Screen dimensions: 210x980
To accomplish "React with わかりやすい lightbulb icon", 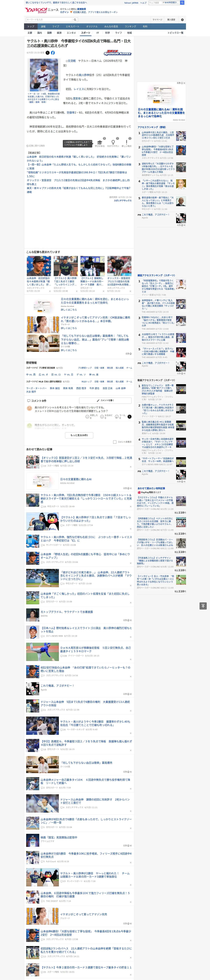I will coord(113,142).
